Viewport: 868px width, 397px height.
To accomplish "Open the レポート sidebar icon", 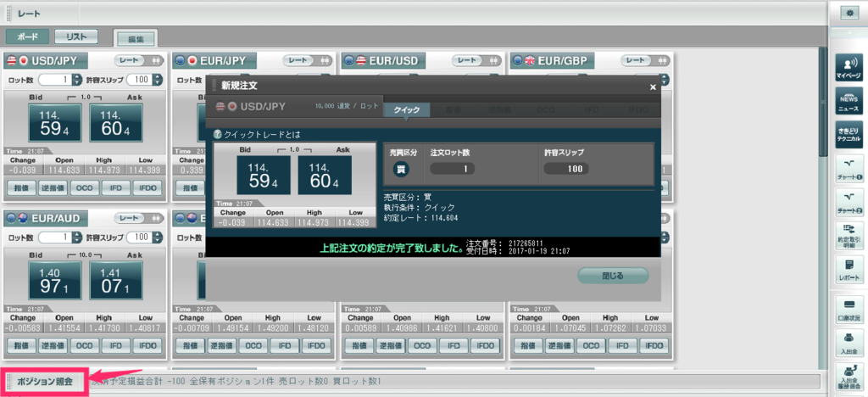I will click(x=849, y=270).
